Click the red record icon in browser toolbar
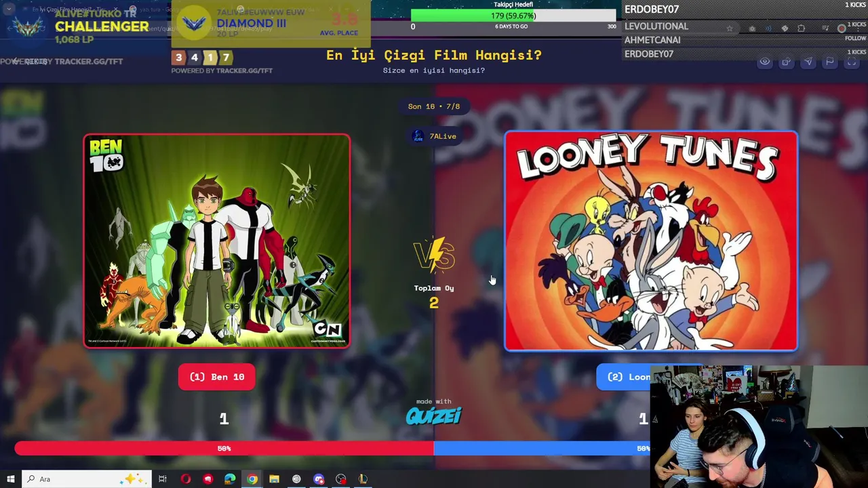 (842, 28)
